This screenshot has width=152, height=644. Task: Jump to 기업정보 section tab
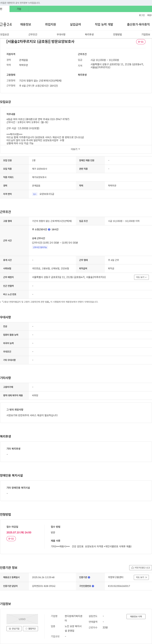pyautogui.click(x=146, y=34)
